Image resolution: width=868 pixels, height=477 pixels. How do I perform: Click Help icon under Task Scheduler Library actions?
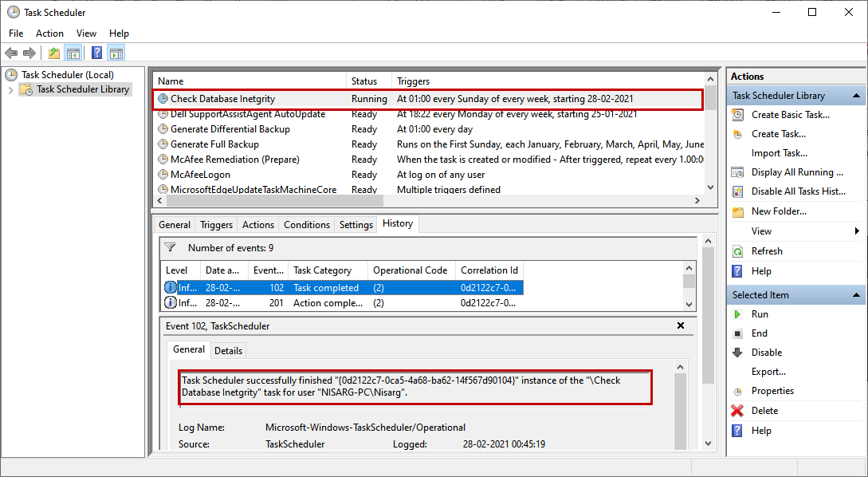[x=737, y=271]
